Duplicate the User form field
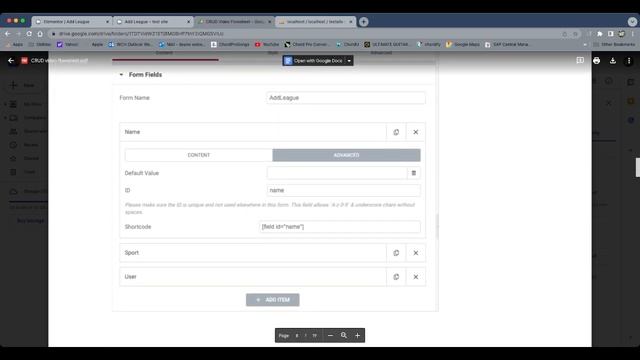The image size is (640, 360). tap(396, 277)
